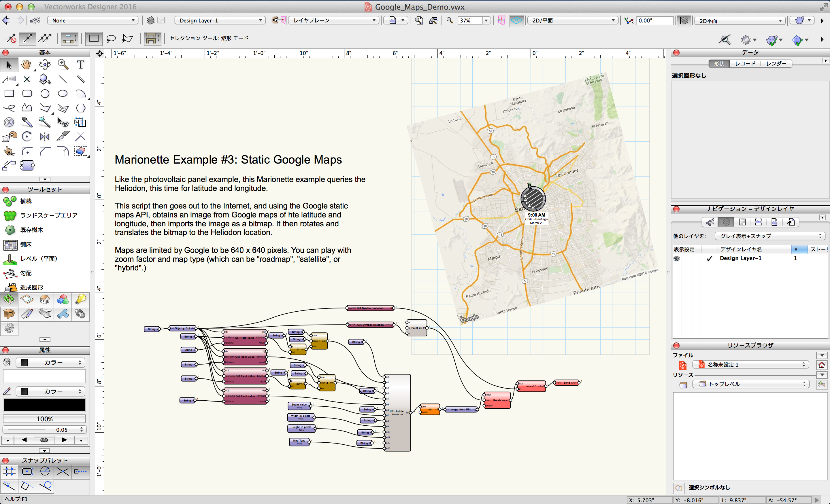Image resolution: width=830 pixels, height=504 pixels.
Task: Select the Text tool
Action: (80, 64)
